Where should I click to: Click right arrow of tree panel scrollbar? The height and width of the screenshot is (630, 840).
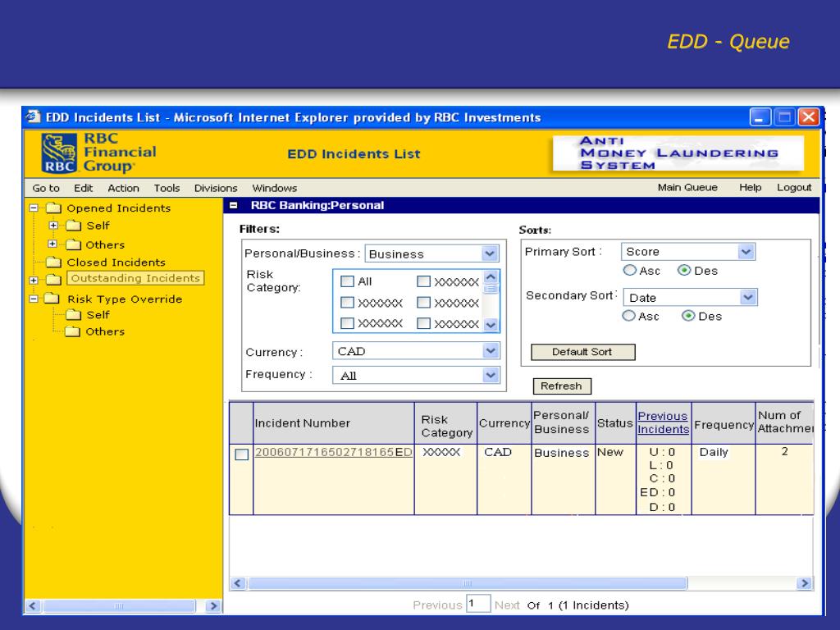tap(213, 606)
